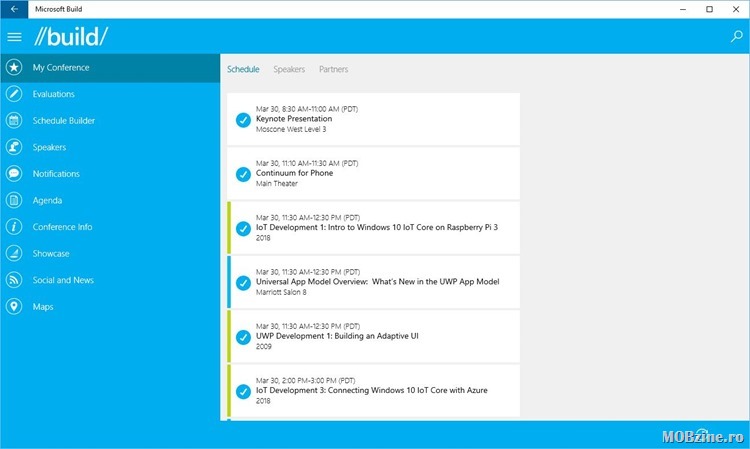Click the Maps location pin icon
The height and width of the screenshot is (449, 750).
point(14,307)
